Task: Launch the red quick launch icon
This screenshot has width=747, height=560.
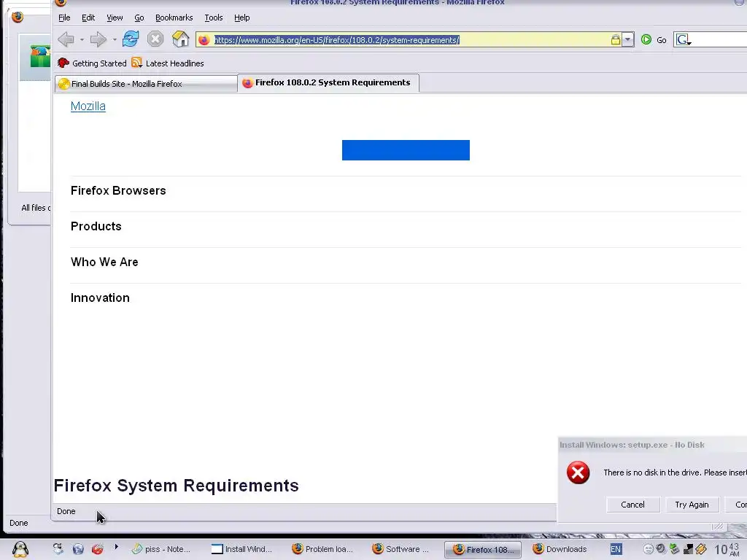Action: pyautogui.click(x=98, y=549)
